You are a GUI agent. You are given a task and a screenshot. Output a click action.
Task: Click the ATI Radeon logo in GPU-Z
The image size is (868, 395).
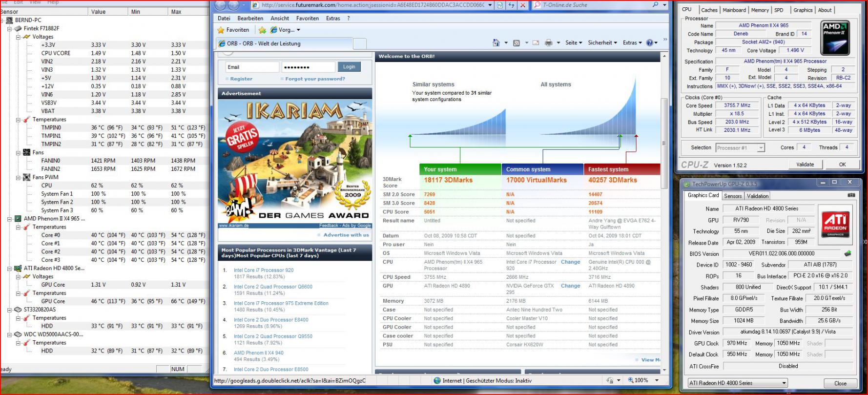coord(835,224)
